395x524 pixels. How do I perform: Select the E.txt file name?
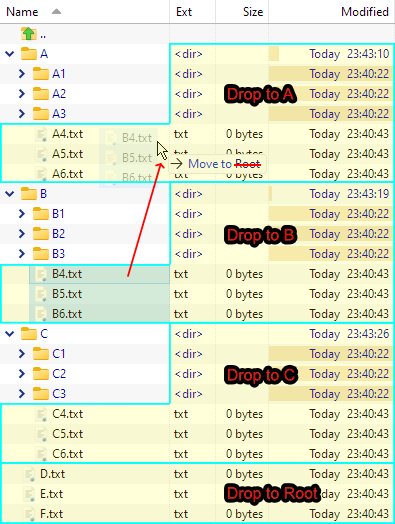pyautogui.click(x=52, y=495)
